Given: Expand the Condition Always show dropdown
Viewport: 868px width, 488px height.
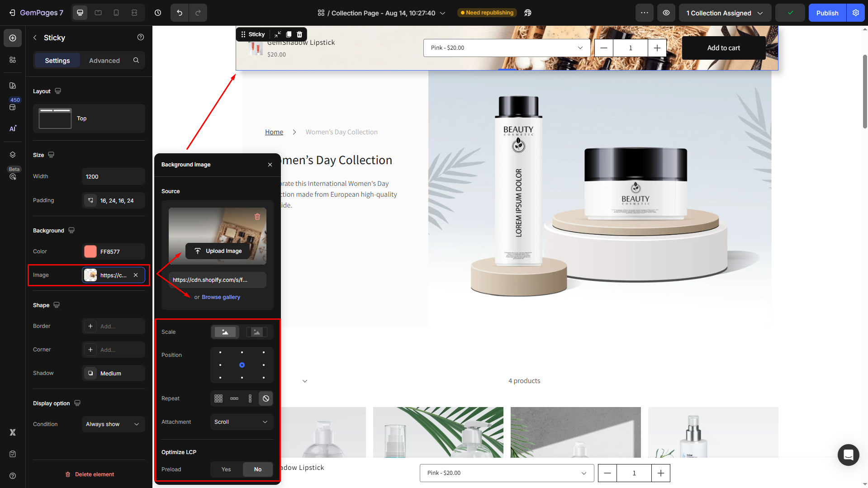Looking at the screenshot, I should [x=113, y=424].
